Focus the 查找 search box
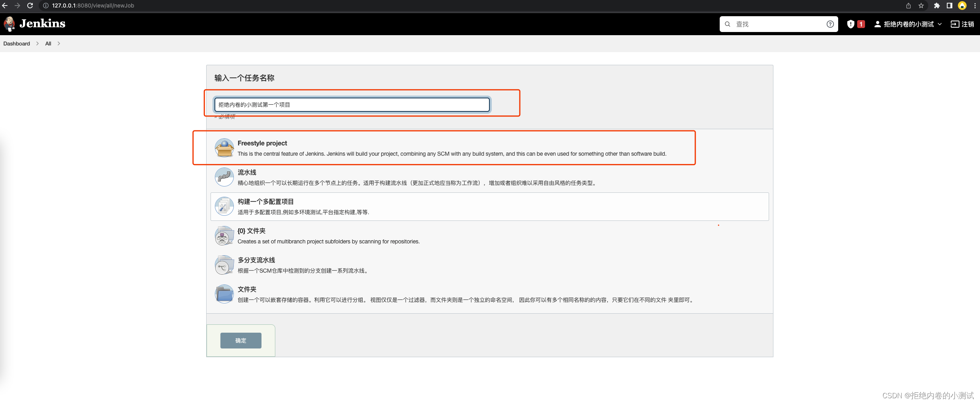980x403 pixels. point(779,24)
